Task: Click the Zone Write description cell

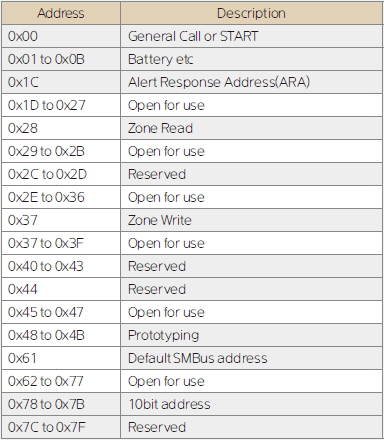Action: pos(251,220)
